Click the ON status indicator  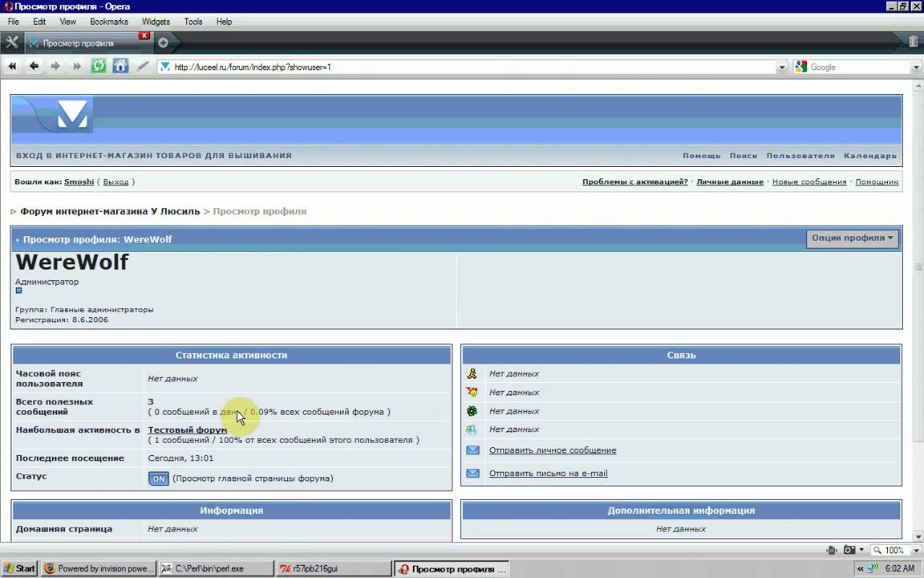point(159,479)
